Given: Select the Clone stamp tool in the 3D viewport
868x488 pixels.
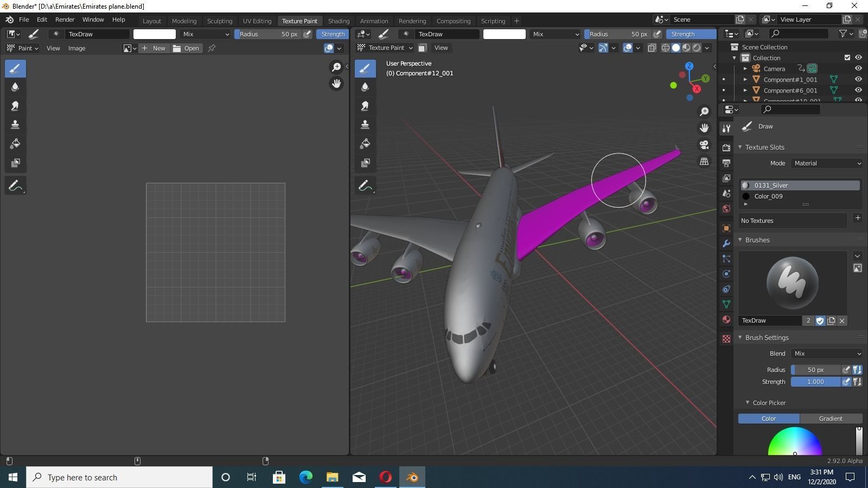Looking at the screenshot, I should click(x=365, y=124).
